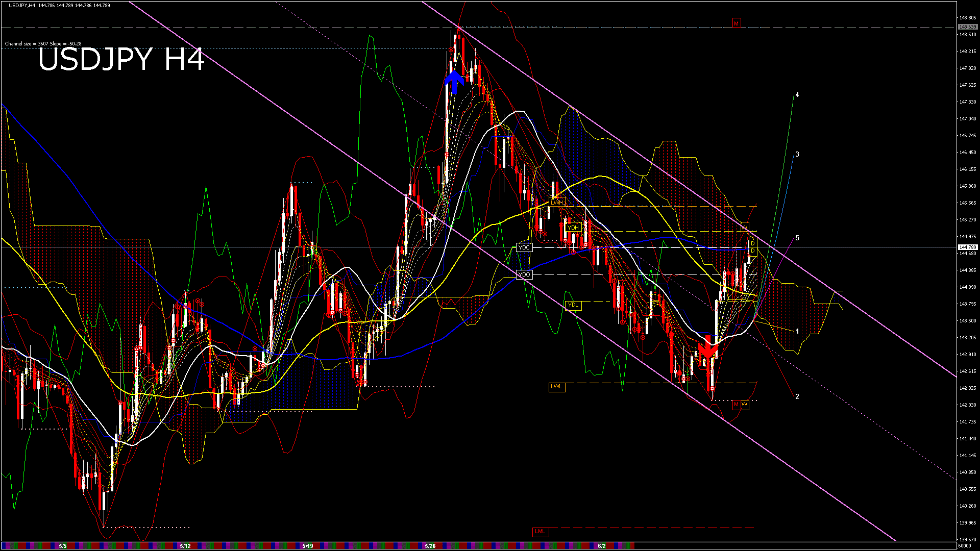Click the orange LWL level label

pyautogui.click(x=556, y=386)
